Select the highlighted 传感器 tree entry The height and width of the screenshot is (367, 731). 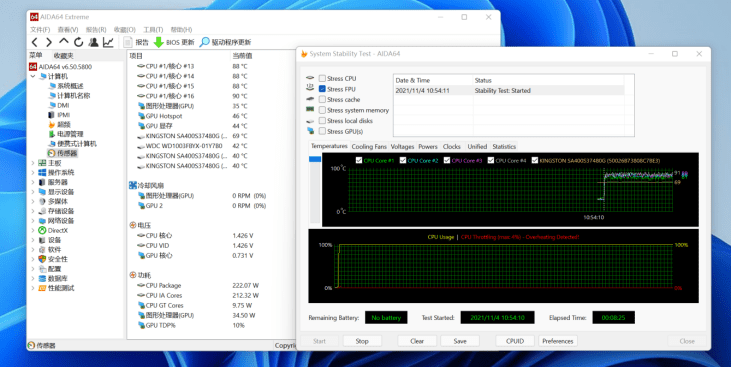point(62,153)
